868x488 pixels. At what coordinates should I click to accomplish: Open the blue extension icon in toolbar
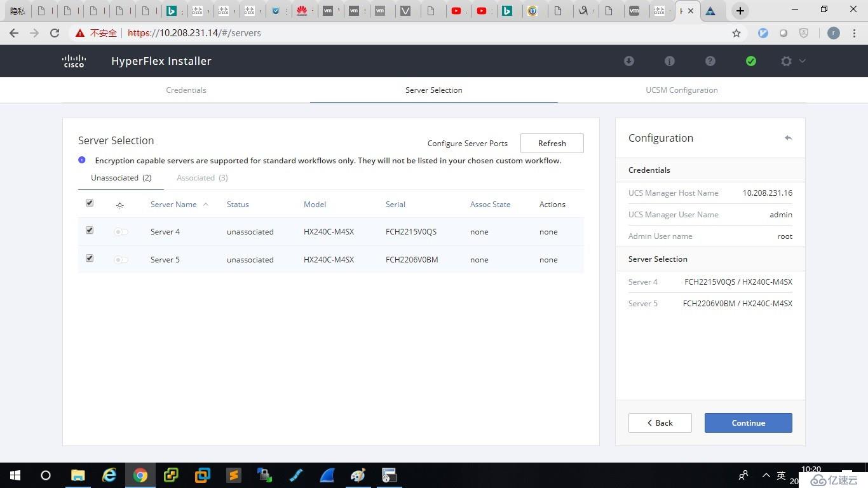tap(763, 33)
